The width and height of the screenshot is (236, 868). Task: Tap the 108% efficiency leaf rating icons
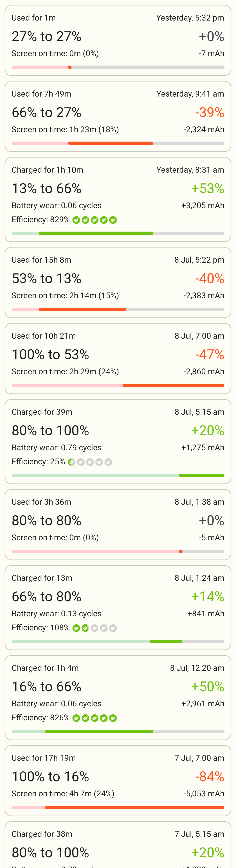95,628
